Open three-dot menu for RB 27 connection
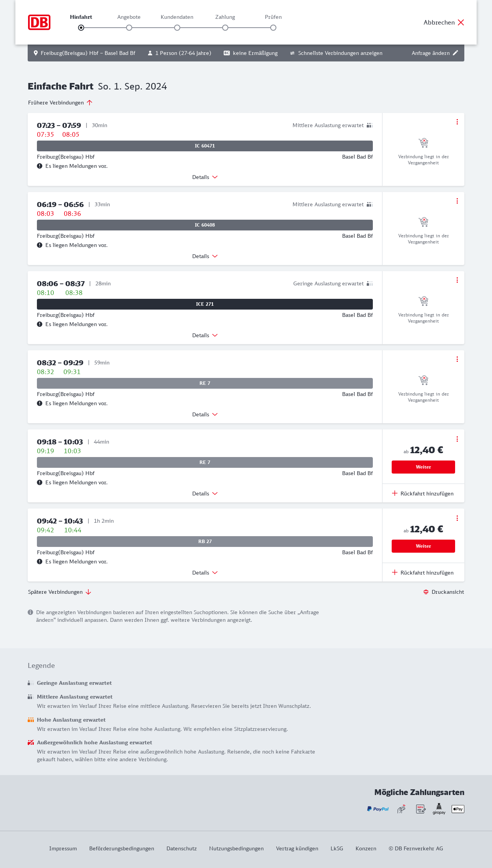 (x=457, y=518)
